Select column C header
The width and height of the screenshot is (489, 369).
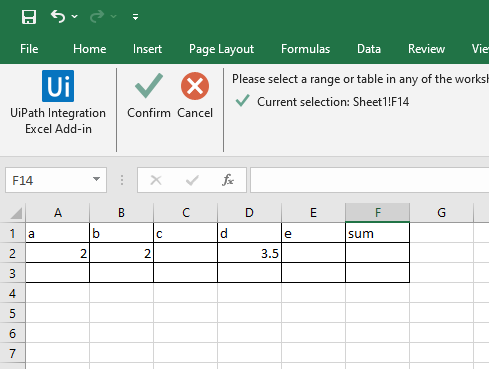coord(186,213)
